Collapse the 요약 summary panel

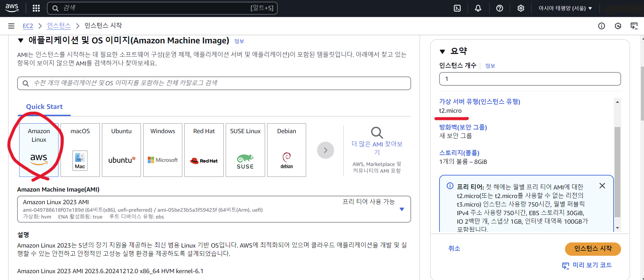click(x=443, y=52)
